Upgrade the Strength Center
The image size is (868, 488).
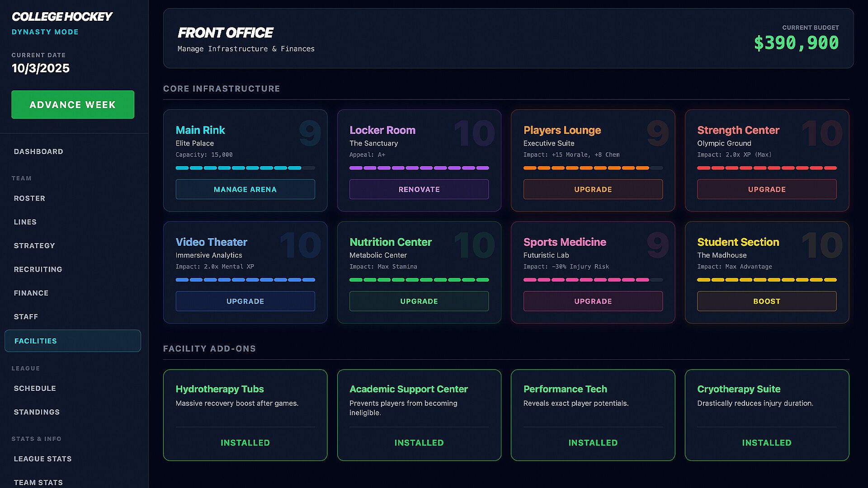pyautogui.click(x=766, y=189)
